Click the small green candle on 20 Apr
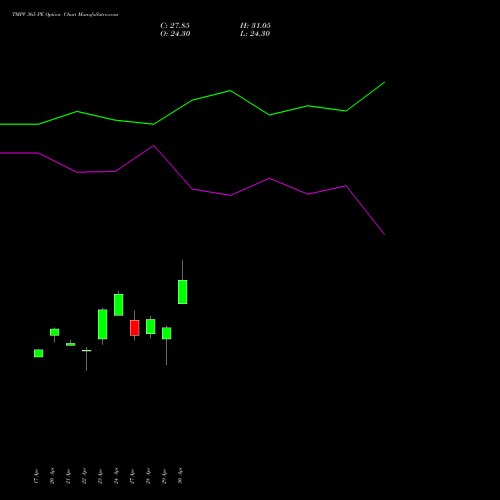The image size is (500, 500). point(55,332)
